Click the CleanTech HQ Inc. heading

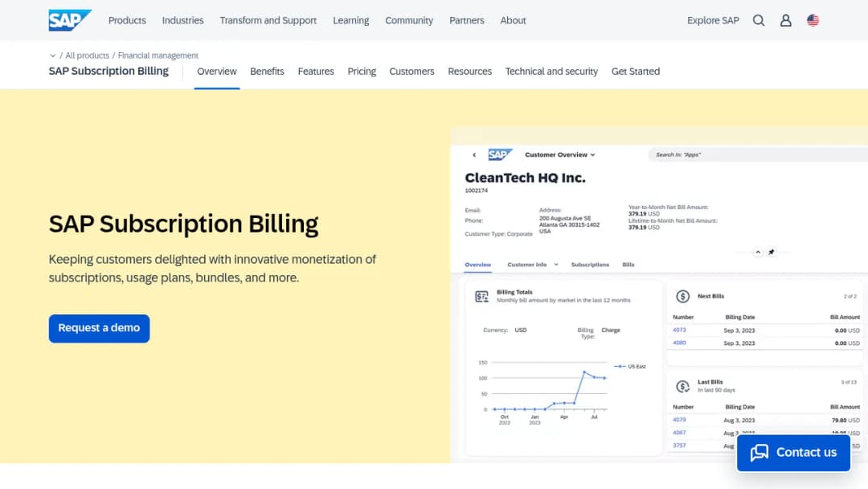pyautogui.click(x=525, y=178)
